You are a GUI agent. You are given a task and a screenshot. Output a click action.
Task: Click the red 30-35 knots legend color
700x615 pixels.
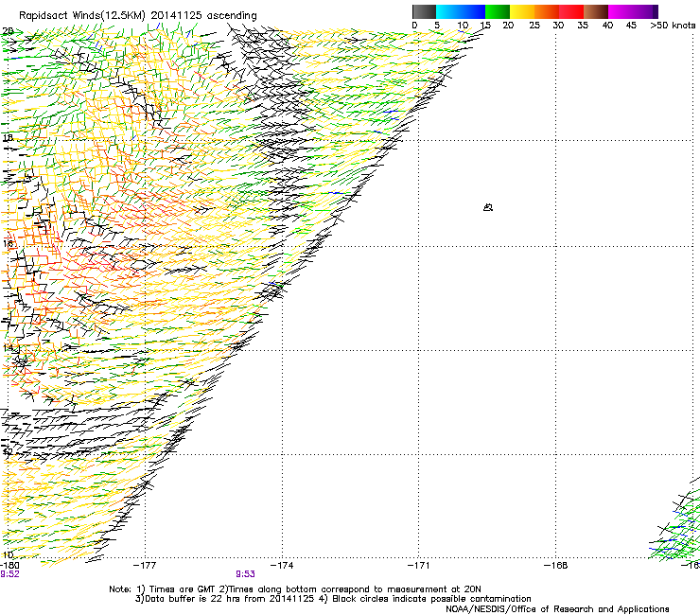click(571, 11)
